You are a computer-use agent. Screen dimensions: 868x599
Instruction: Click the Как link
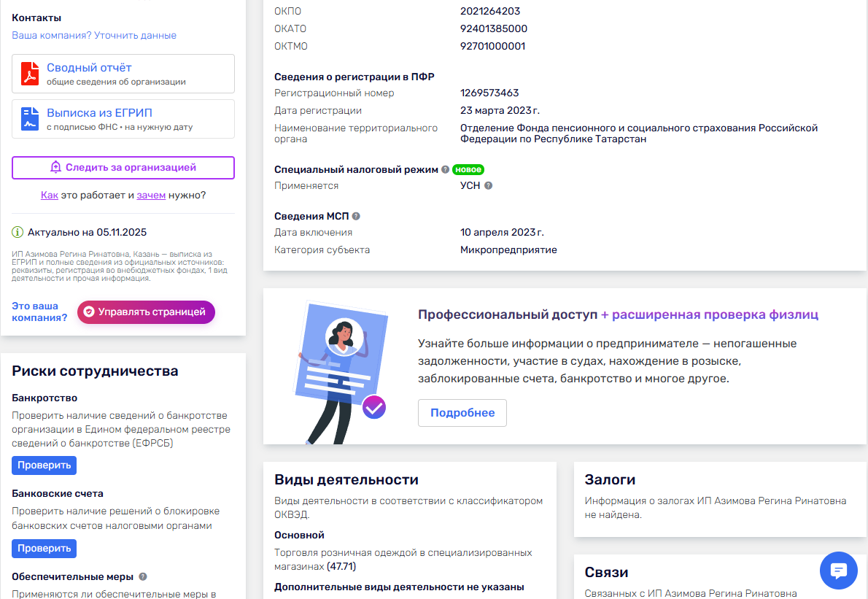coord(49,196)
